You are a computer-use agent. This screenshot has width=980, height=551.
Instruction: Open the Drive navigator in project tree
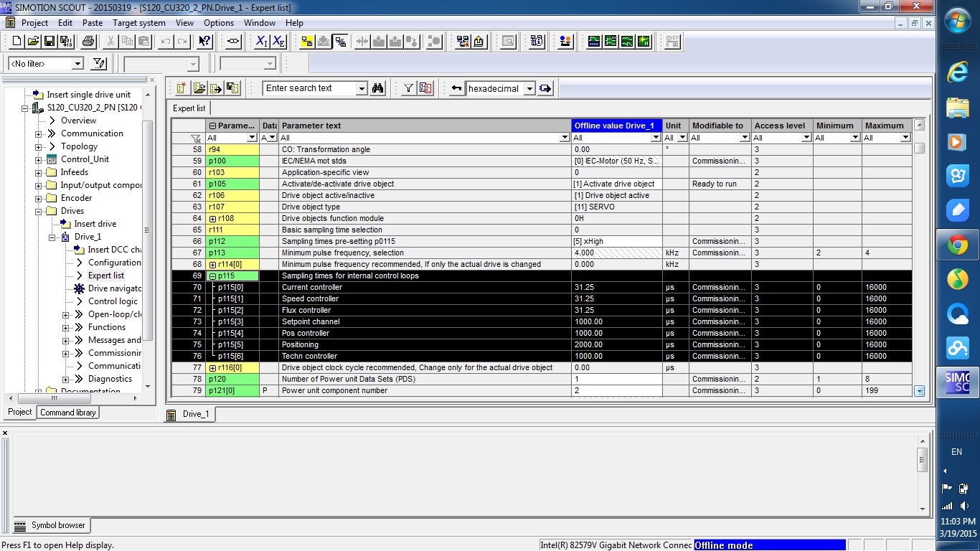tap(113, 288)
